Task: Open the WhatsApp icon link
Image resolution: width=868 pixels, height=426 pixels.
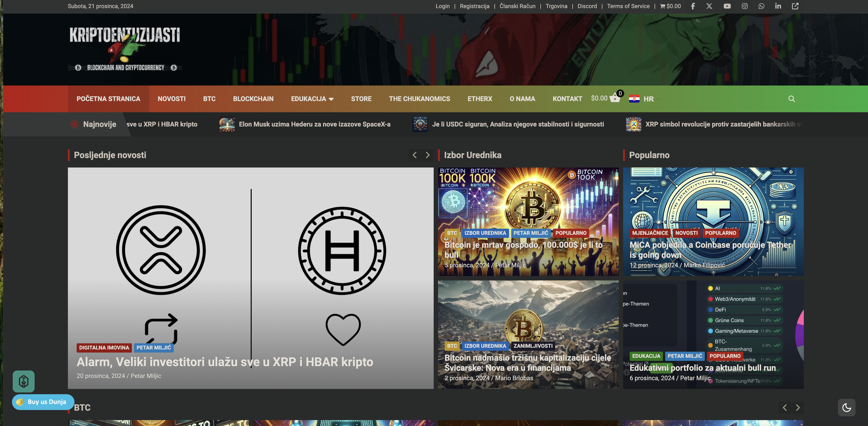Action: [761, 6]
